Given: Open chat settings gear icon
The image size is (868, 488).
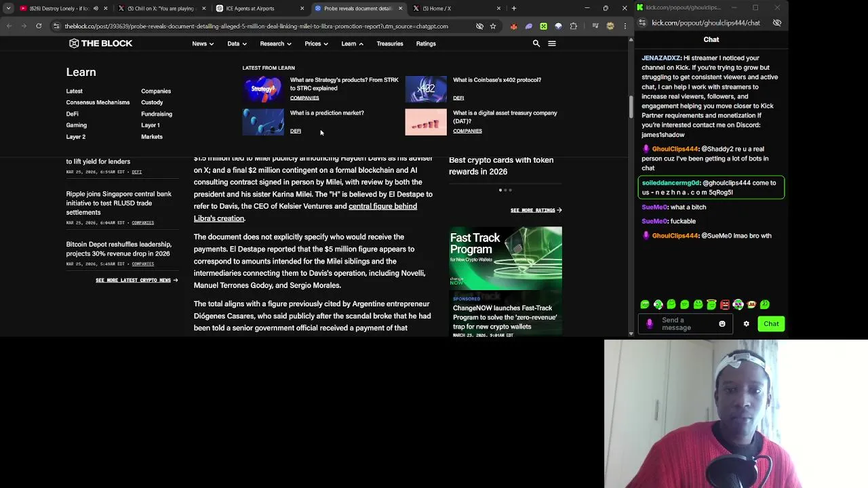Looking at the screenshot, I should (747, 324).
